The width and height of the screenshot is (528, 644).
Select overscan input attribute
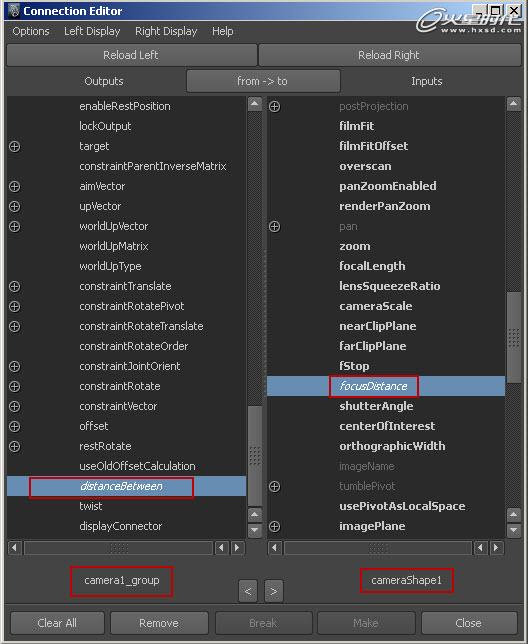click(365, 166)
